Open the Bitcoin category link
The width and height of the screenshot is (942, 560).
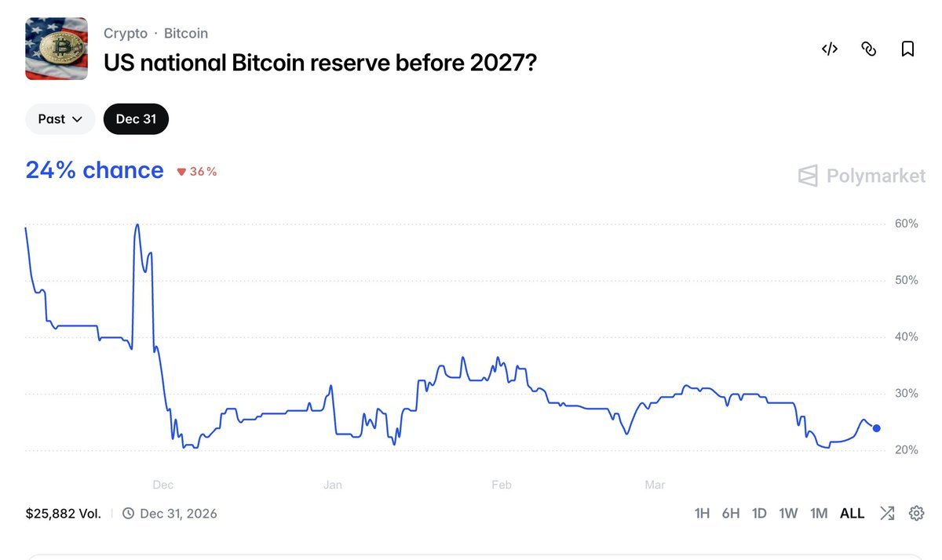pyautogui.click(x=186, y=33)
